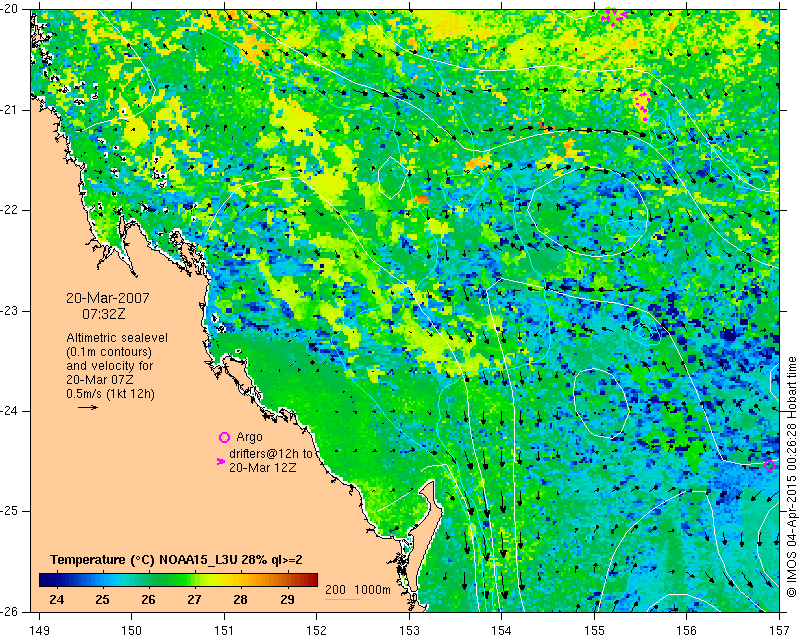Click the Temperature NOAA15_L3U title

[x=177, y=560]
